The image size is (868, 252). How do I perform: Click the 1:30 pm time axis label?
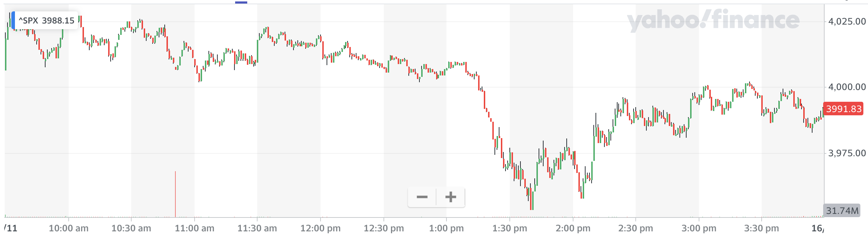509,229
